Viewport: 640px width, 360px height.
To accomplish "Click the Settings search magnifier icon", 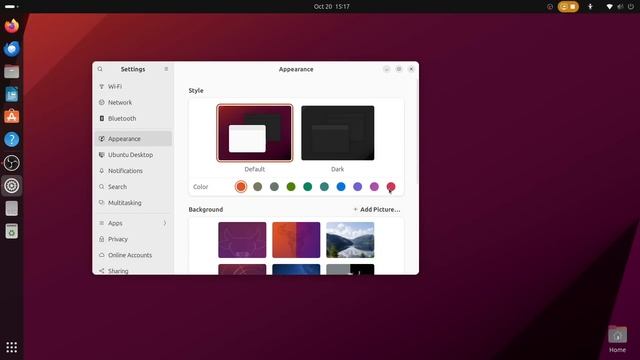I will [x=100, y=69].
